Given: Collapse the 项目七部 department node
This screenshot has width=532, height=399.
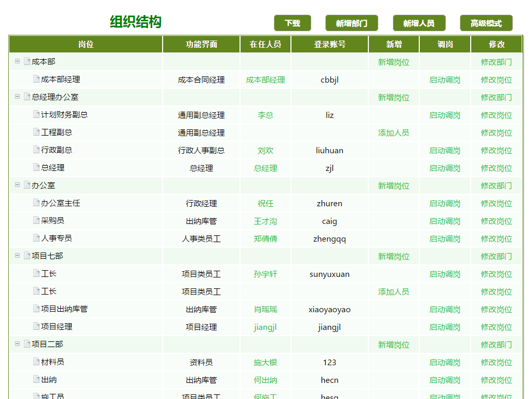Looking at the screenshot, I should click(17, 256).
